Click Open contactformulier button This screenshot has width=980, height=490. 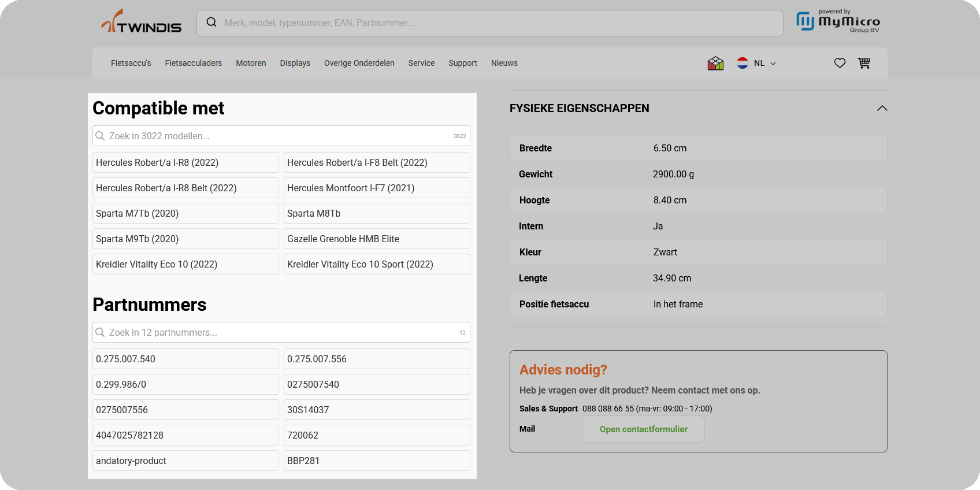click(643, 429)
